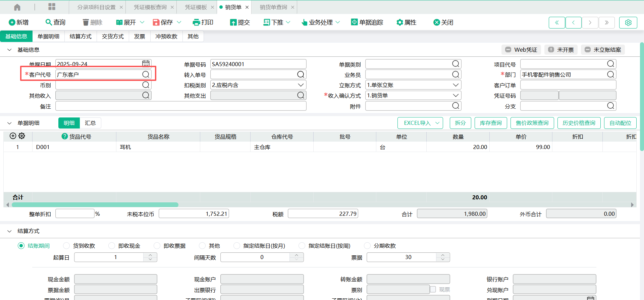Select 其他 settlement radio option

point(202,246)
